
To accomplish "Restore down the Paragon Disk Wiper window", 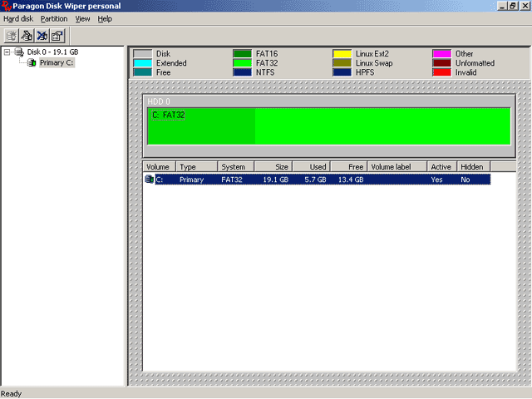I will [x=512, y=6].
